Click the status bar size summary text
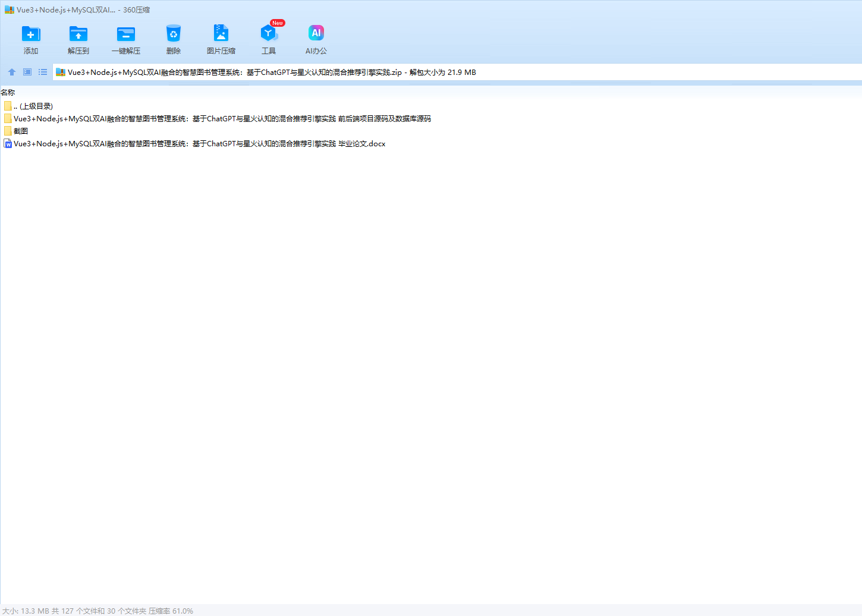This screenshot has height=616, width=862. click(x=97, y=611)
